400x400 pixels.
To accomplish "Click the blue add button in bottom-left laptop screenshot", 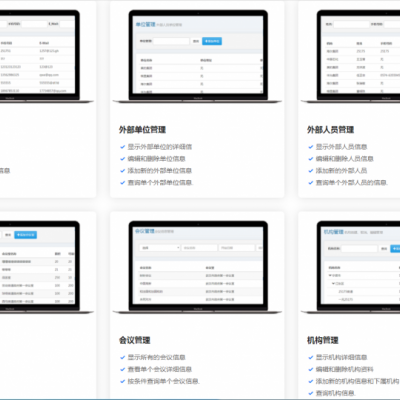I will click(26, 235).
